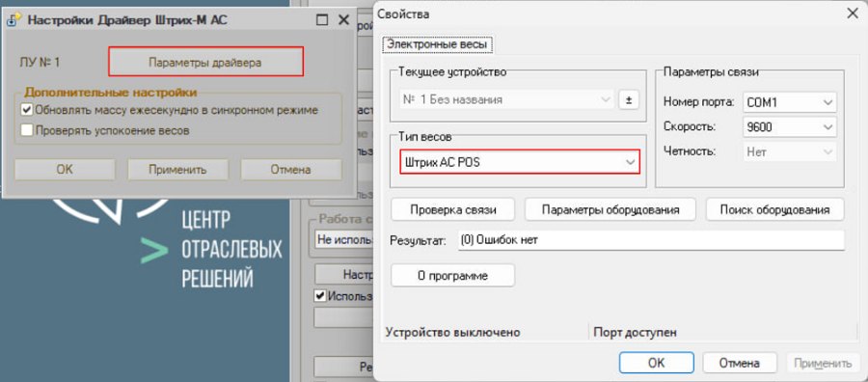The image size is (868, 382).
Task: Open the Не использ dropdown in background window
Action: click(x=343, y=241)
